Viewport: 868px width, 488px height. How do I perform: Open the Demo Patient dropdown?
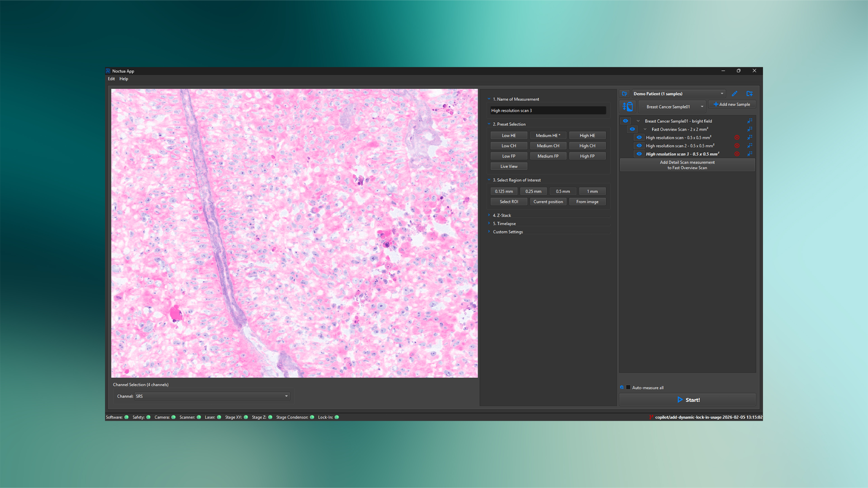point(678,94)
